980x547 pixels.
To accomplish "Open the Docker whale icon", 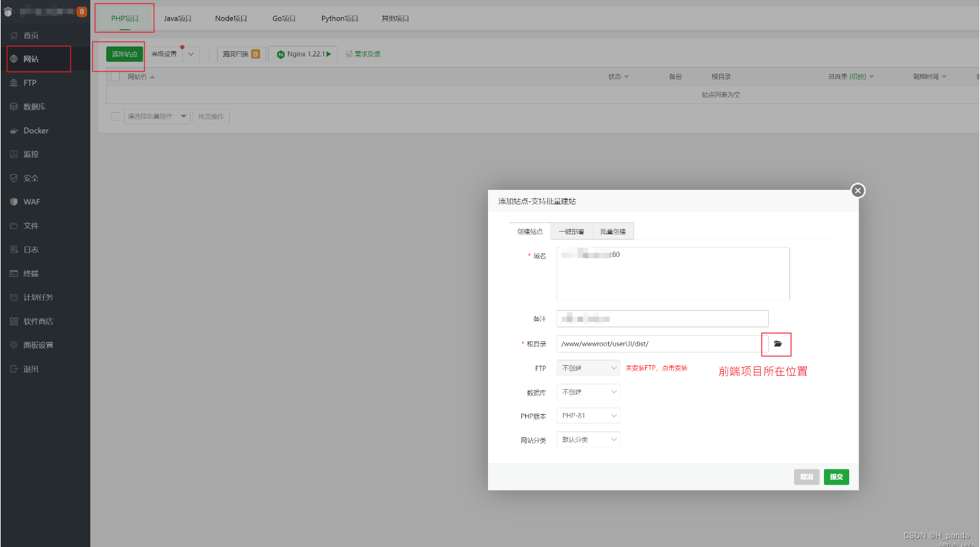I will 13,131.
